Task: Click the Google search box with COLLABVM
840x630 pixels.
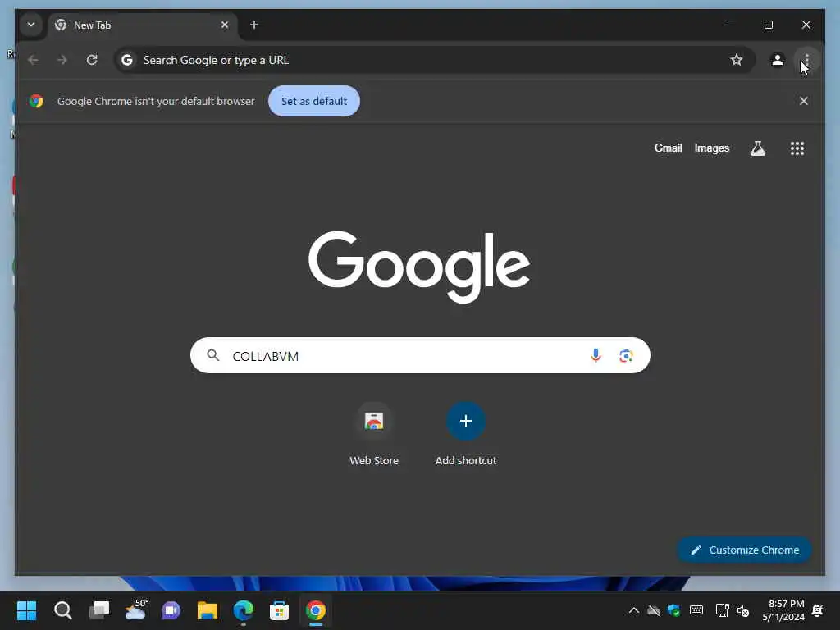Action: 420,355
